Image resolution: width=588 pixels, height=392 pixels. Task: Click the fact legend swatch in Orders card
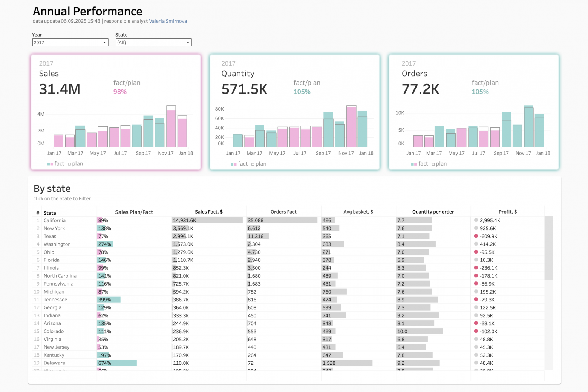pos(414,164)
